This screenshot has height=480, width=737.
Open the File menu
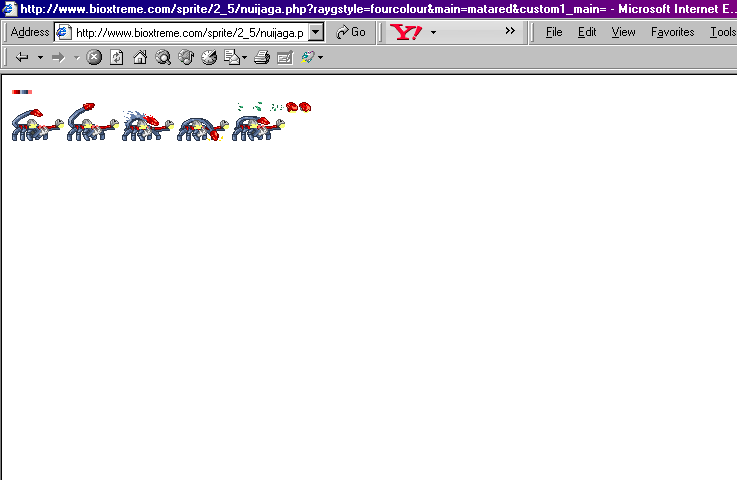554,32
